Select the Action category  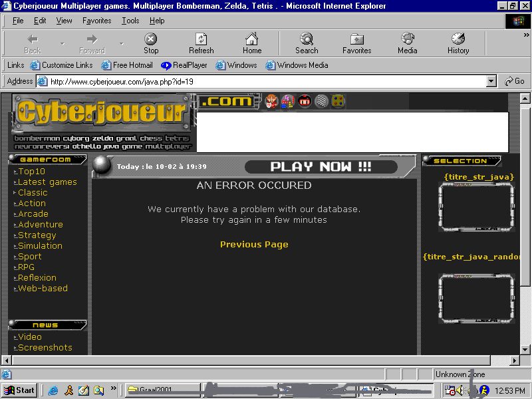[x=31, y=203]
